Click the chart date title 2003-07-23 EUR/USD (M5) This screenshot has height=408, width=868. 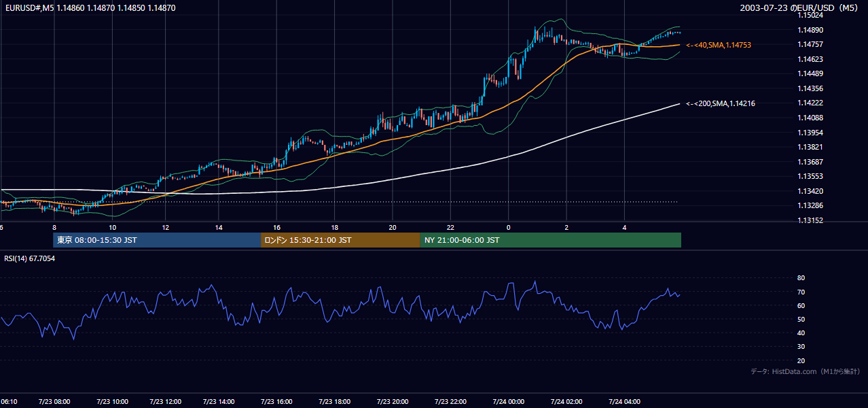pyautogui.click(x=800, y=8)
